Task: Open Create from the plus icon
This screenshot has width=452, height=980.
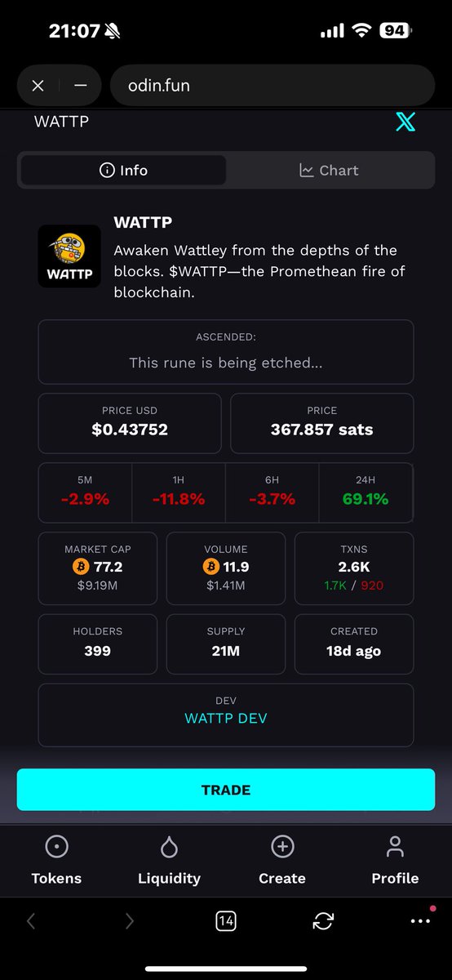Action: [282, 848]
